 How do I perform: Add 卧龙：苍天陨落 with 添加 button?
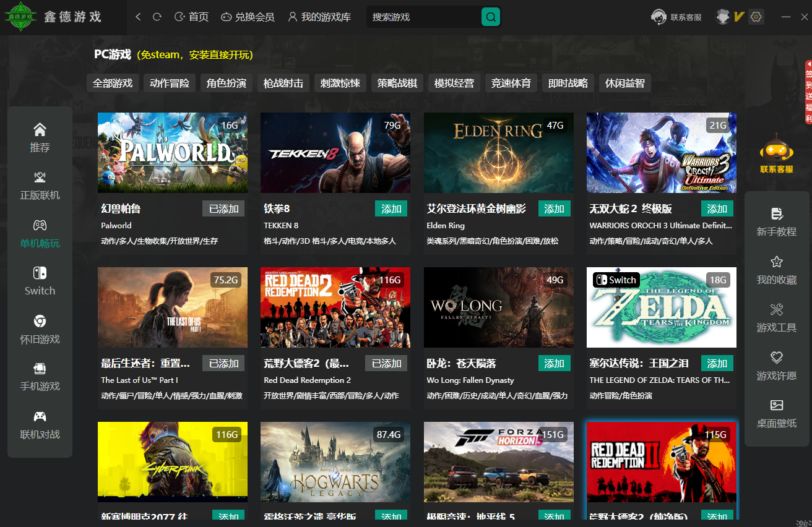pos(554,364)
